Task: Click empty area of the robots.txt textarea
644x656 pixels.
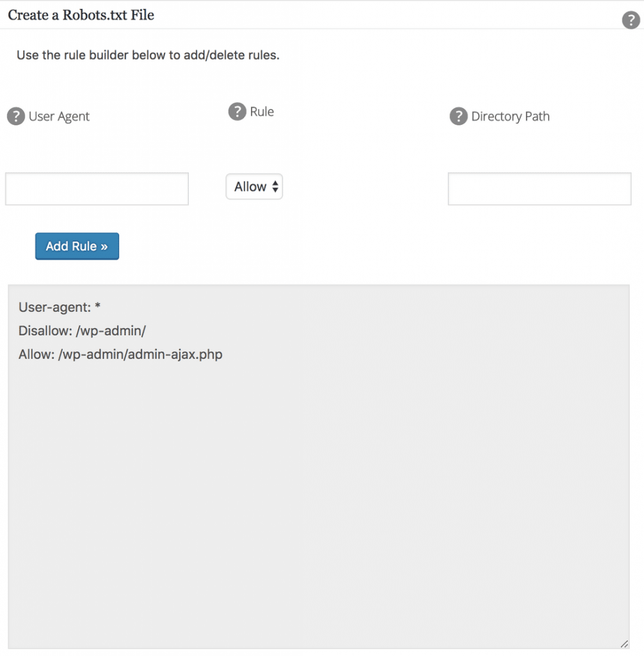Action: (319, 502)
